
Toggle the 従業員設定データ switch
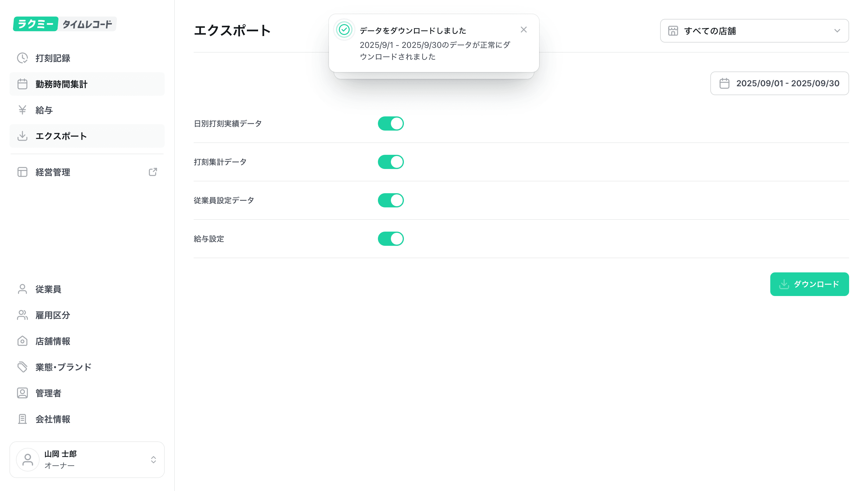[391, 200]
